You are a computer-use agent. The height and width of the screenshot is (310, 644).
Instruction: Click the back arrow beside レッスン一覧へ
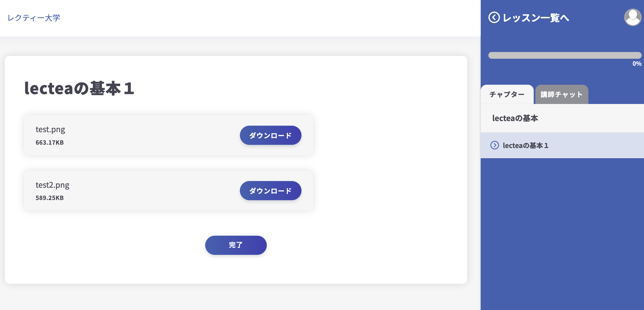click(493, 18)
